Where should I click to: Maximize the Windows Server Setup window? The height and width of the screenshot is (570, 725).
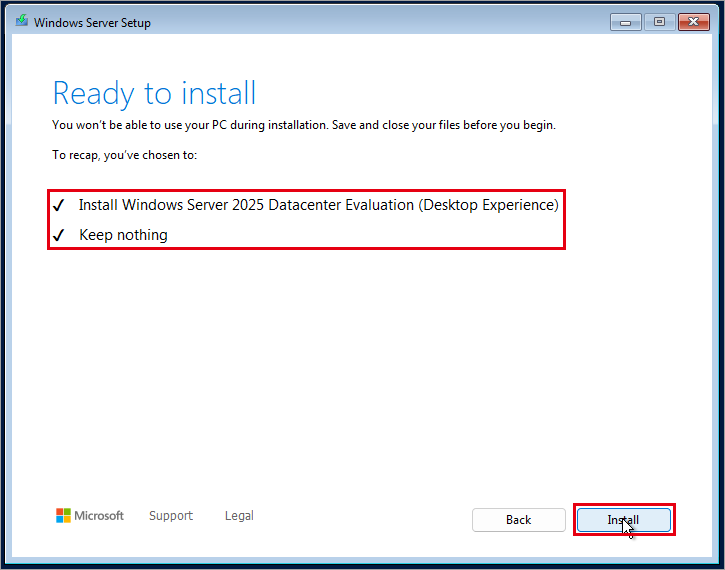pos(659,22)
